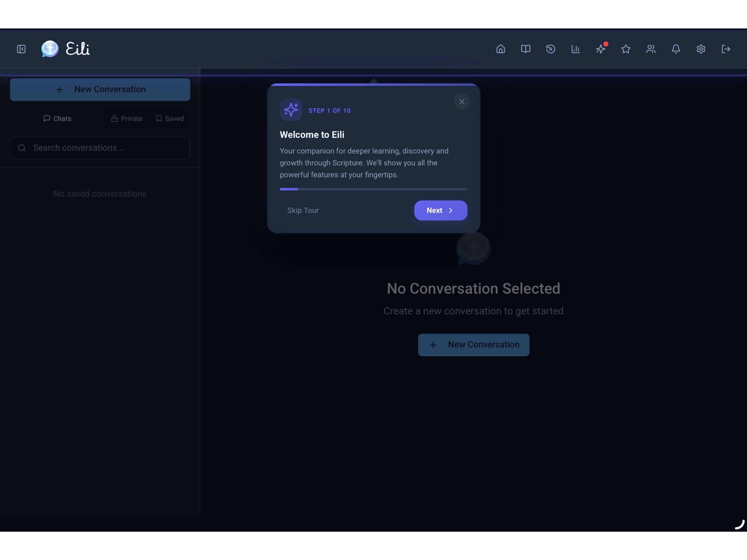The width and height of the screenshot is (747, 560).
Task: Open the star favorites icon
Action: tap(626, 49)
